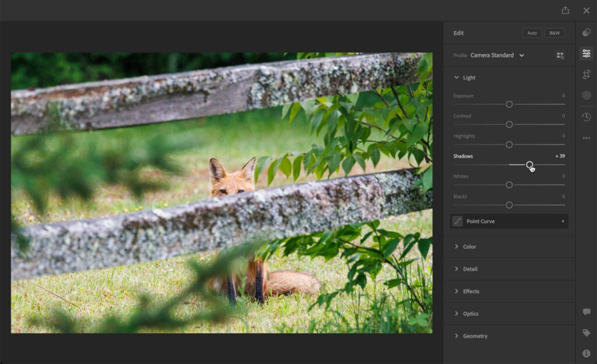597x364 pixels.
Task: Open the comments speech bubble icon
Action: pyautogui.click(x=587, y=312)
